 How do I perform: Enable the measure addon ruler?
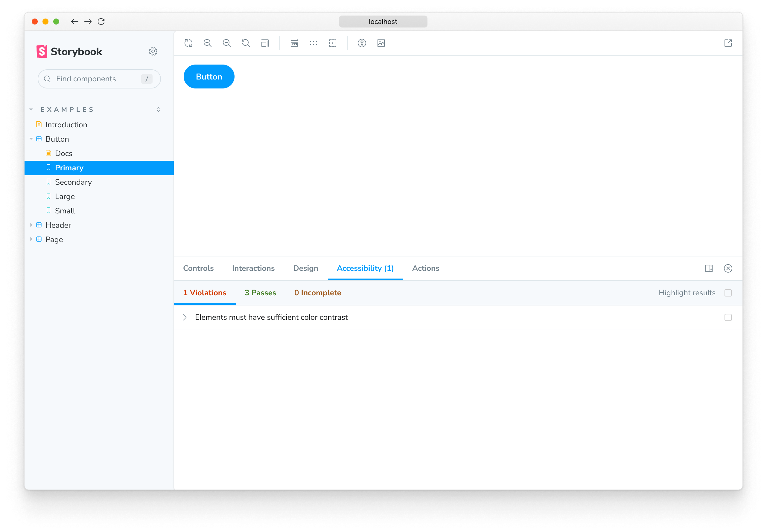(294, 43)
